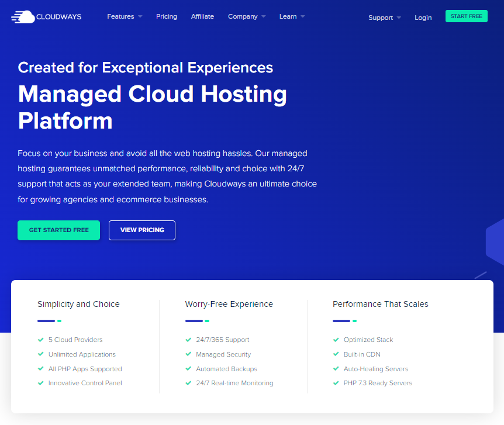The width and height of the screenshot is (504, 425).
Task: Click the checkmark beside 24/7 Real-time Monitoring
Action: click(188, 383)
